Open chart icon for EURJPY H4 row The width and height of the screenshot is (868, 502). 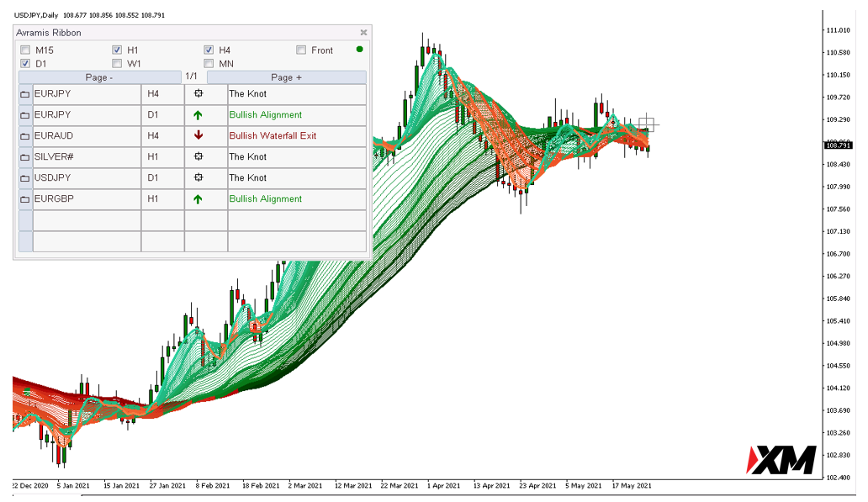25,94
